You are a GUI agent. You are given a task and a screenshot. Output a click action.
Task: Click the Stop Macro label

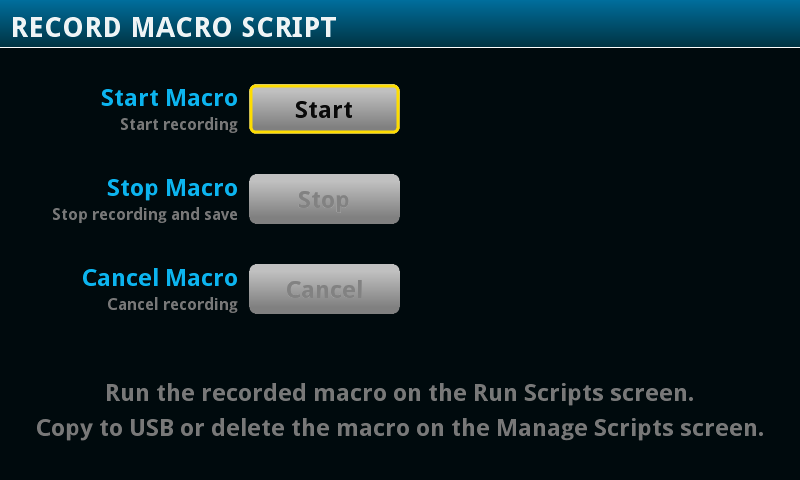coord(172,188)
